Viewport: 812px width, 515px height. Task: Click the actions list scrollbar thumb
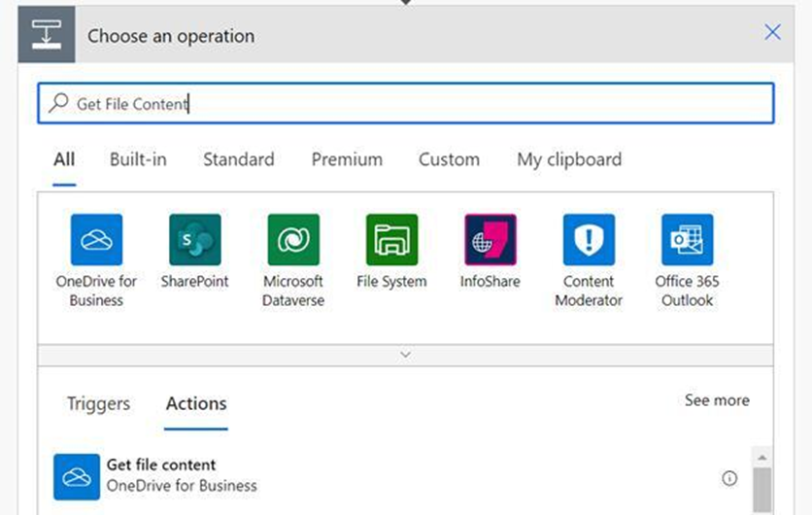coord(761,490)
